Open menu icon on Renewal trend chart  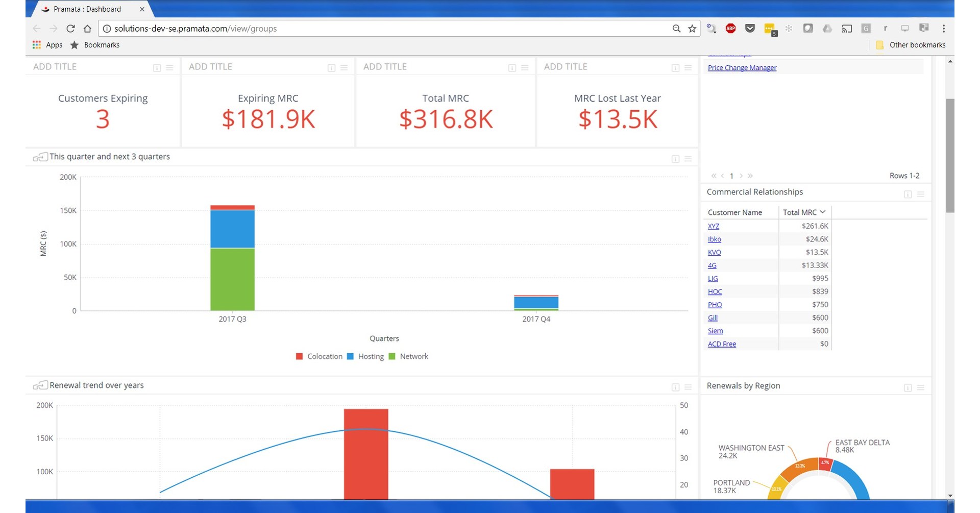click(x=688, y=387)
